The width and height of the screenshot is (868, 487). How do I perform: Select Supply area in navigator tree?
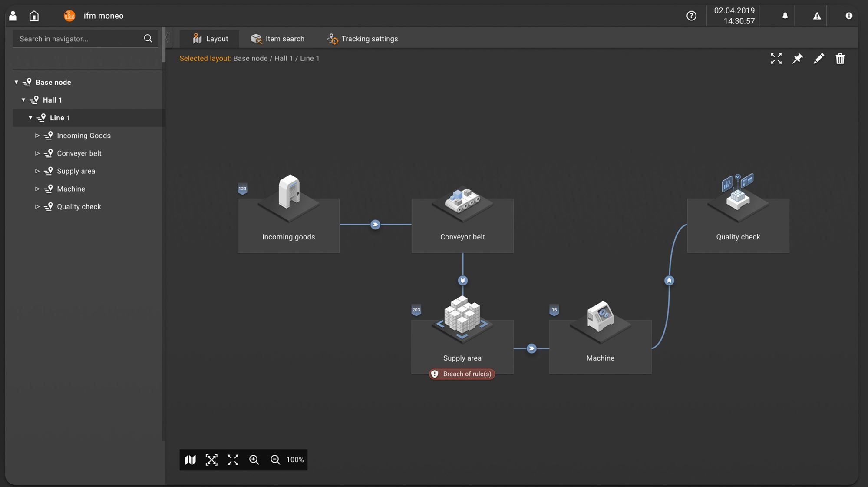[76, 171]
